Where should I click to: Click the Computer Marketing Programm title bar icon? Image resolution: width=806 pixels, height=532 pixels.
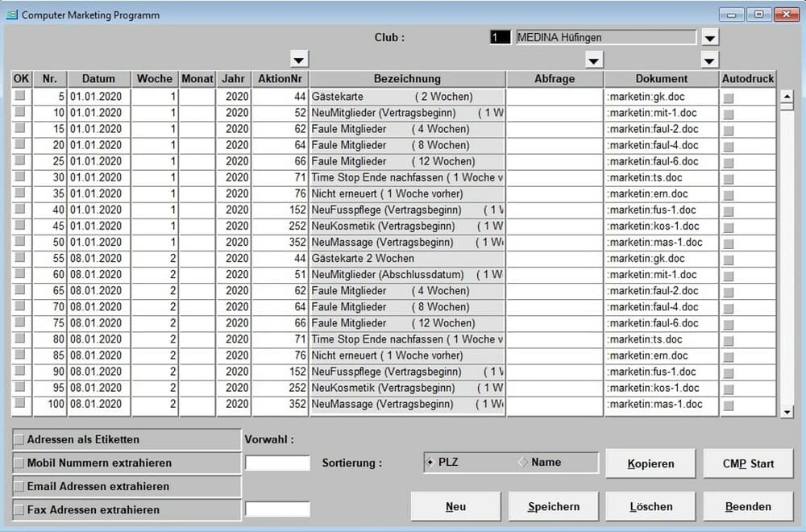(x=12, y=15)
